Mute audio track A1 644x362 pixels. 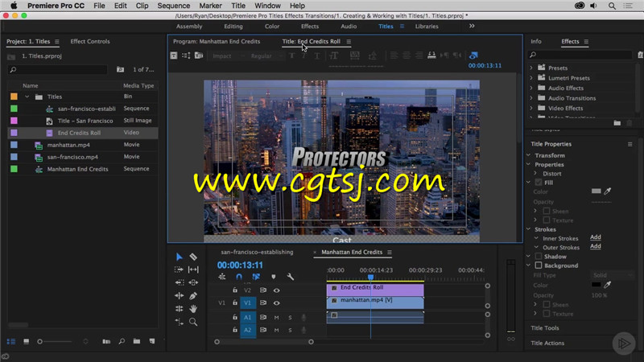pyautogui.click(x=276, y=317)
